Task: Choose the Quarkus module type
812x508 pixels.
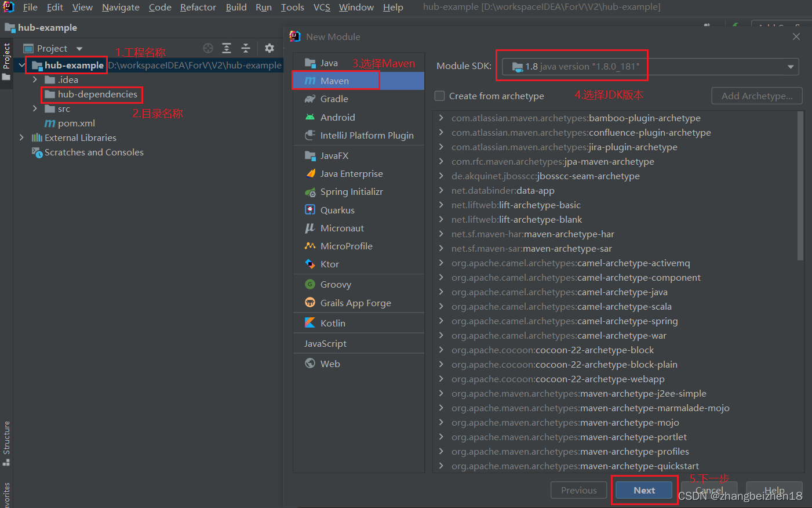Action: (x=358, y=210)
